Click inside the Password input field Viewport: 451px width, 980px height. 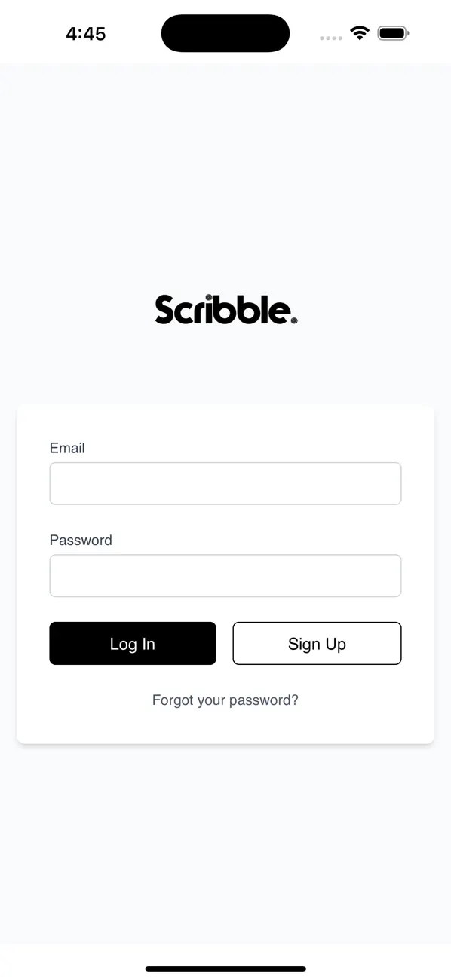coord(226,575)
